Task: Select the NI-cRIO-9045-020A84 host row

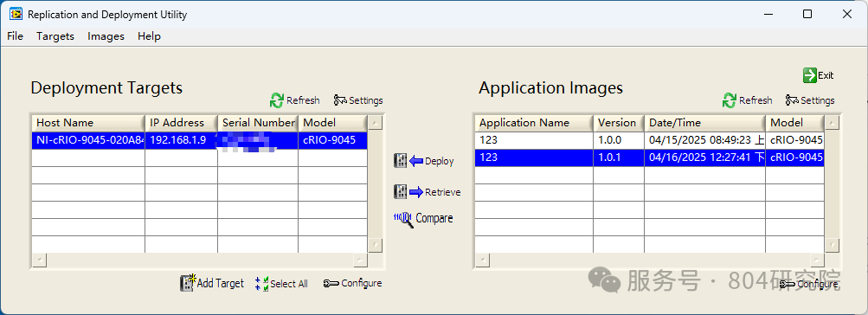Action: pyautogui.click(x=200, y=140)
